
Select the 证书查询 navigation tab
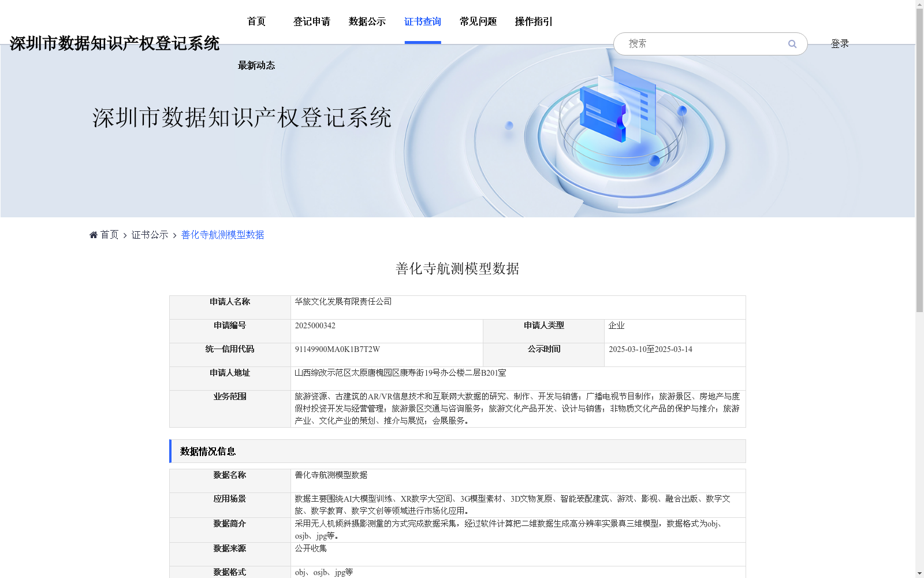point(423,21)
